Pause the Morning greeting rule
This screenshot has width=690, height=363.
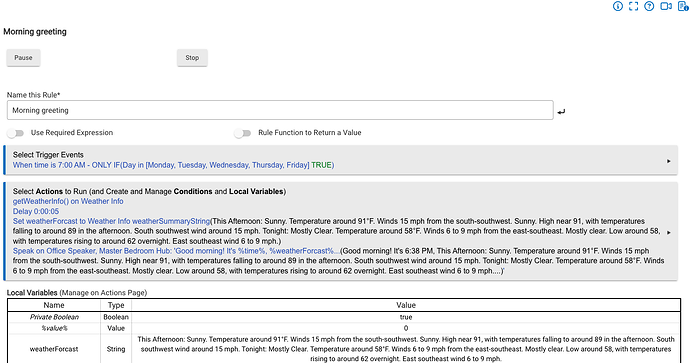(23, 58)
